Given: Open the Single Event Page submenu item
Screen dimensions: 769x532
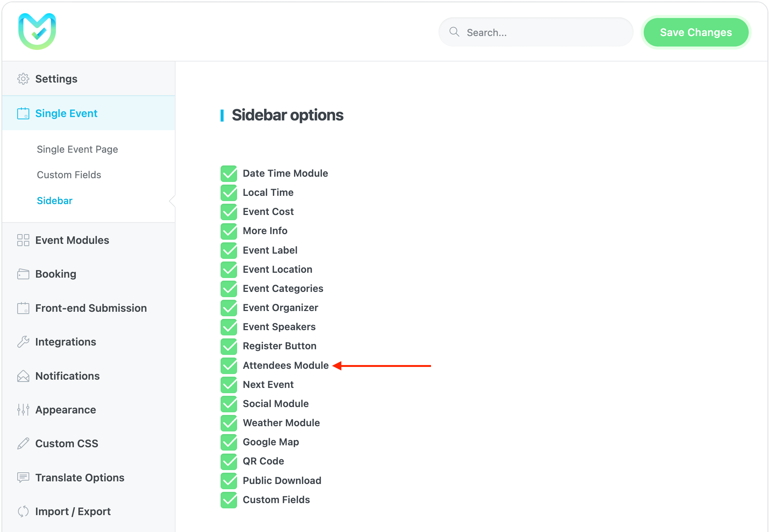Looking at the screenshot, I should click(77, 149).
